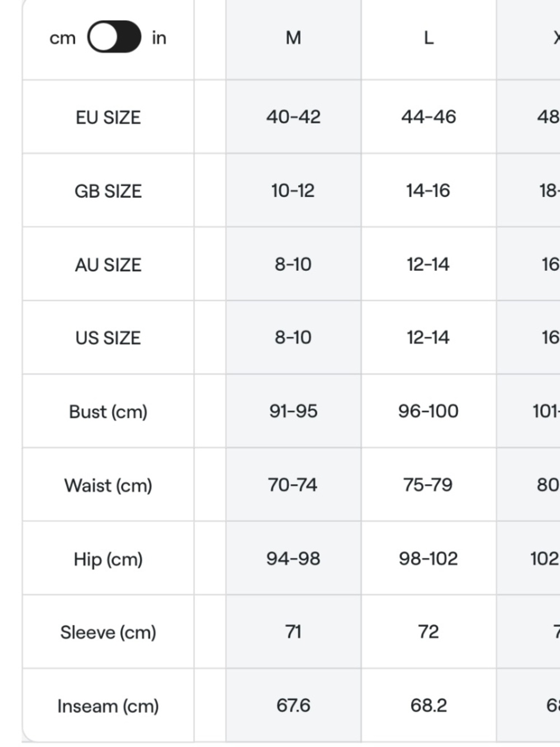560x747 pixels.
Task: Toggle the cm/in unit switch
Action: (114, 37)
